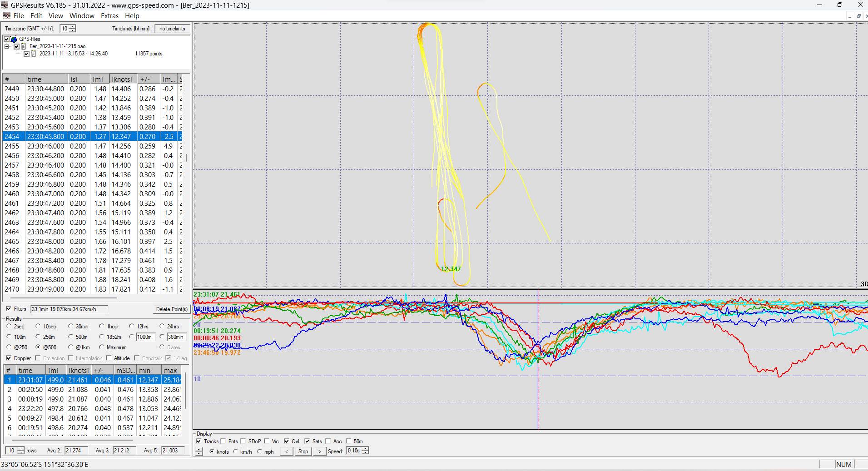
Task: Click the Stop playback button
Action: point(303,451)
